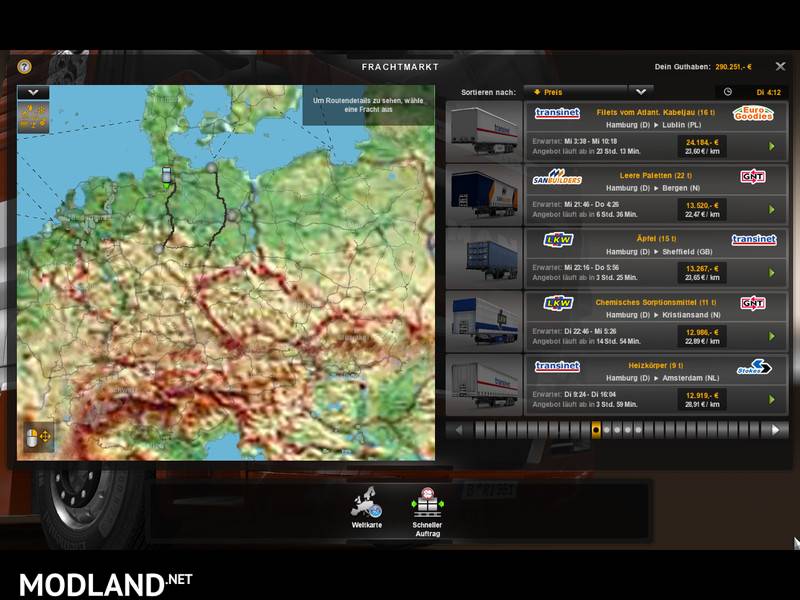Click the first page segment in the pager bar
Screen dimensions: 800x600
point(480,430)
